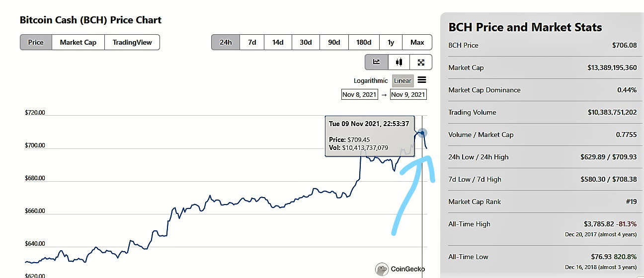Screen dimensions: 644x278
Task: Open the Nov 9, 2021 end date field
Action: [408, 94]
